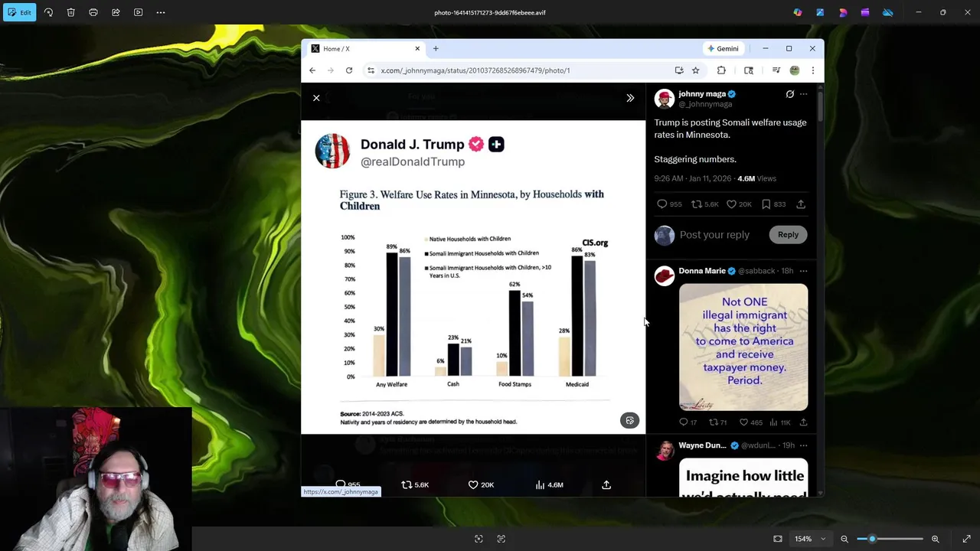
Task: Bookmark this page with star icon
Action: coord(695,70)
